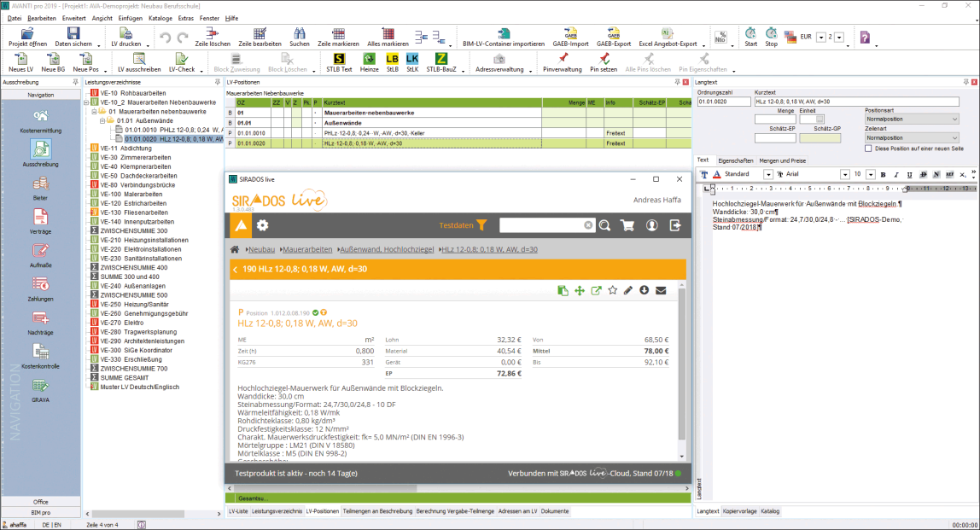
Task: Open the Datei menu
Action: pos(15,18)
